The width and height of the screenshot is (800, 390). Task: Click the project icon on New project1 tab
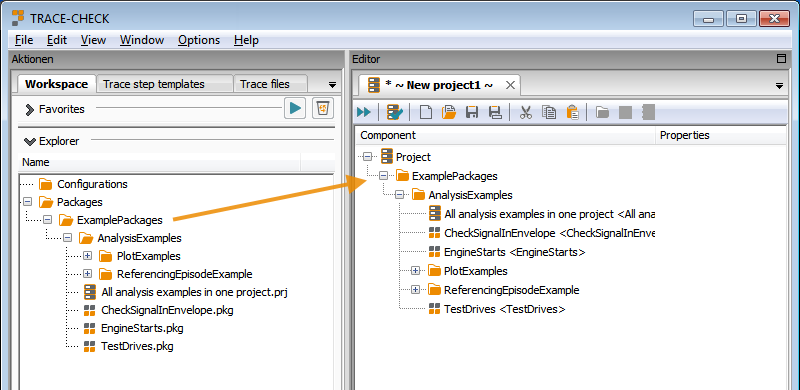[x=374, y=85]
